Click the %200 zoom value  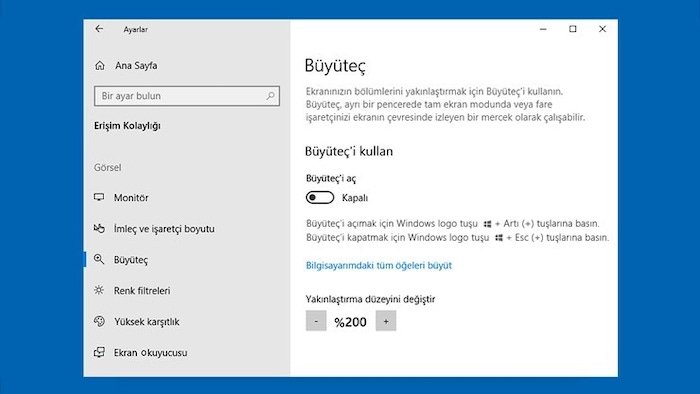pos(350,322)
